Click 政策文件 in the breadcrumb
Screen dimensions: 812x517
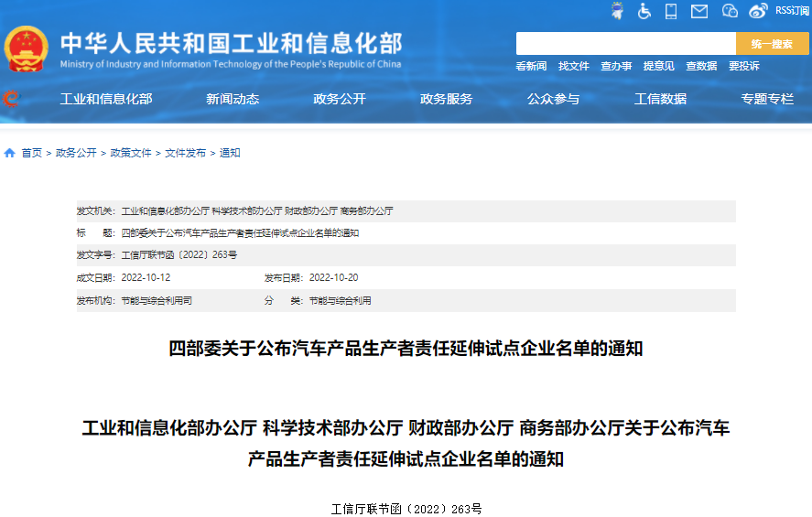tap(131, 153)
